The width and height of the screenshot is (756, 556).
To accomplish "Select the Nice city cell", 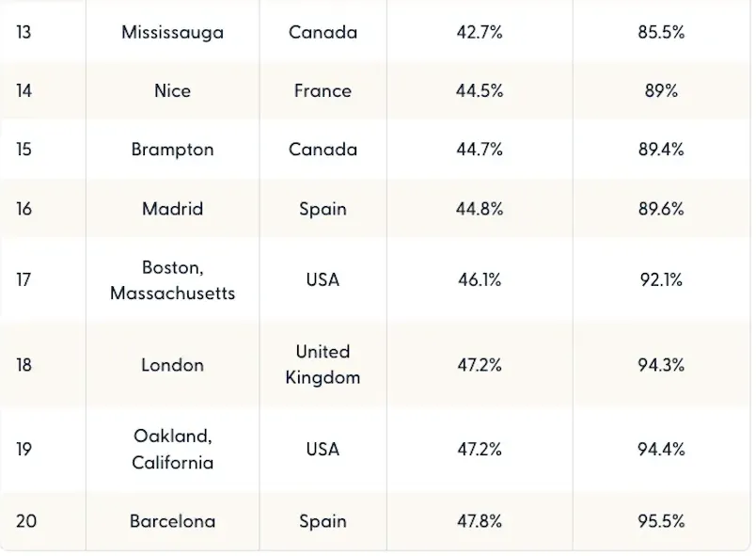I will [x=172, y=90].
